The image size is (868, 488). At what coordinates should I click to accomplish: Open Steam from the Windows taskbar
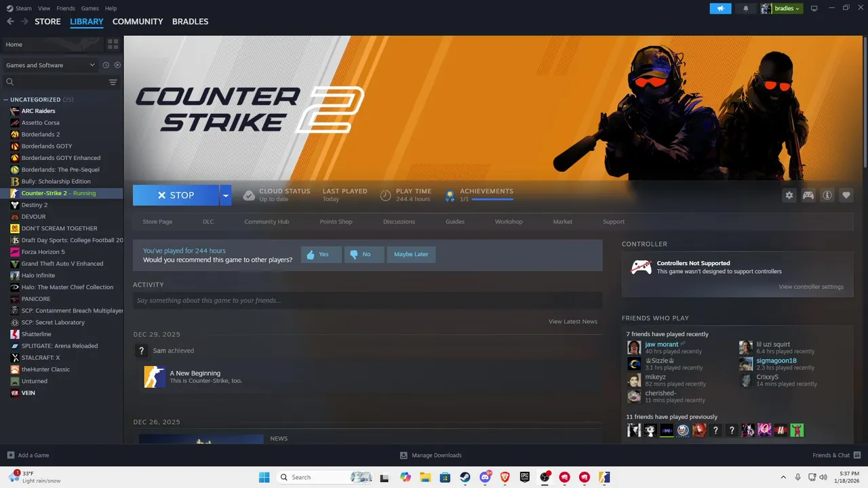[x=465, y=477]
